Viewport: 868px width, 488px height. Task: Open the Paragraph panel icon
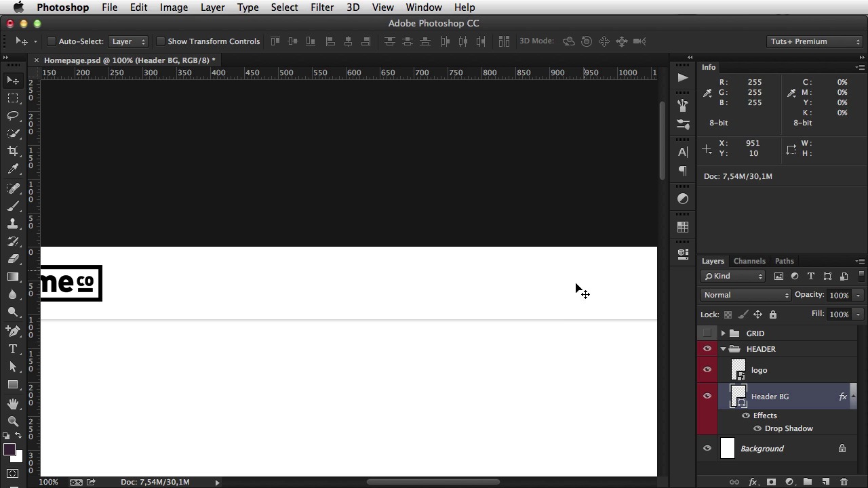click(x=683, y=171)
